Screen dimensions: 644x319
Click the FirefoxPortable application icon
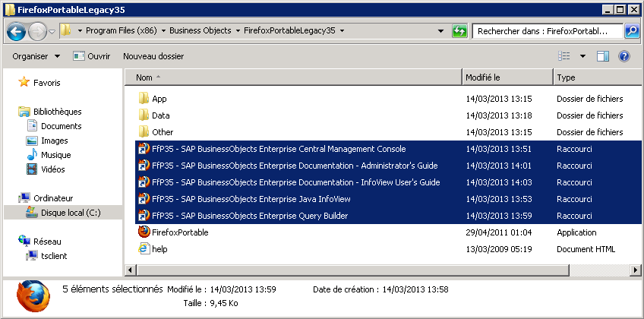144,232
